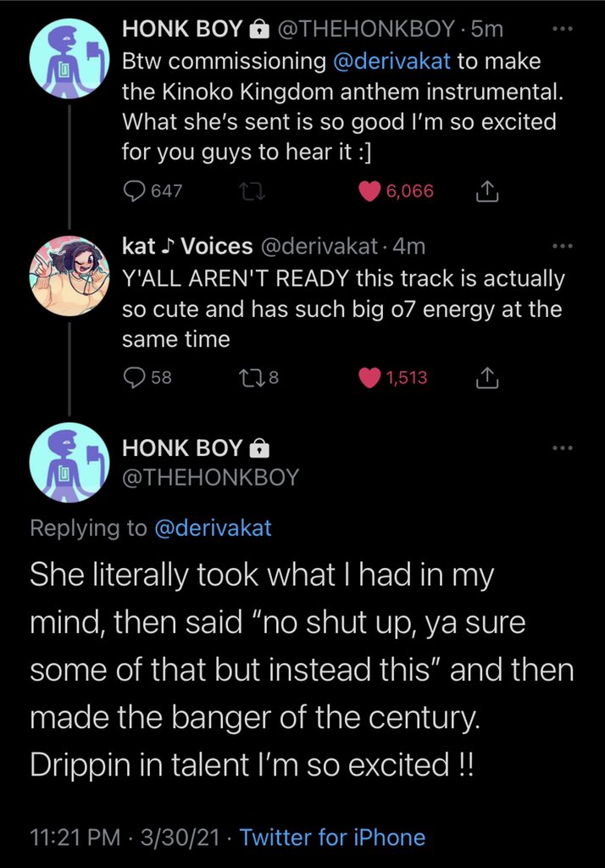Open more options on kat's tweet
This screenshot has height=868, width=605.
pyautogui.click(x=562, y=247)
